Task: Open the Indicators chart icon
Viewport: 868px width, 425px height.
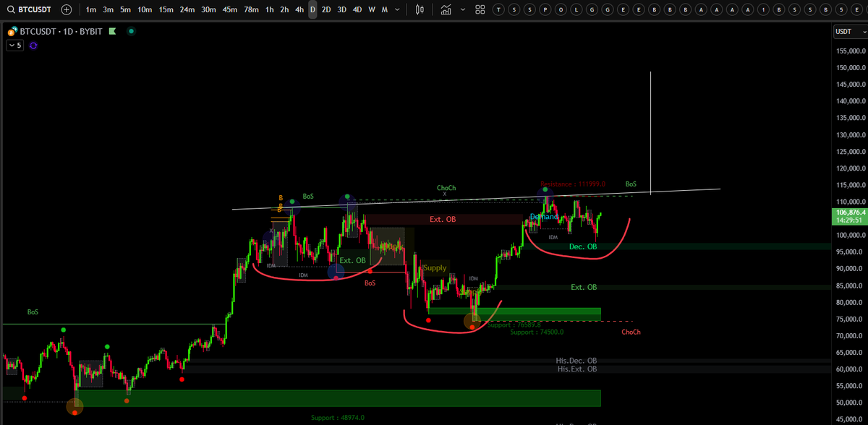Action: tap(446, 9)
